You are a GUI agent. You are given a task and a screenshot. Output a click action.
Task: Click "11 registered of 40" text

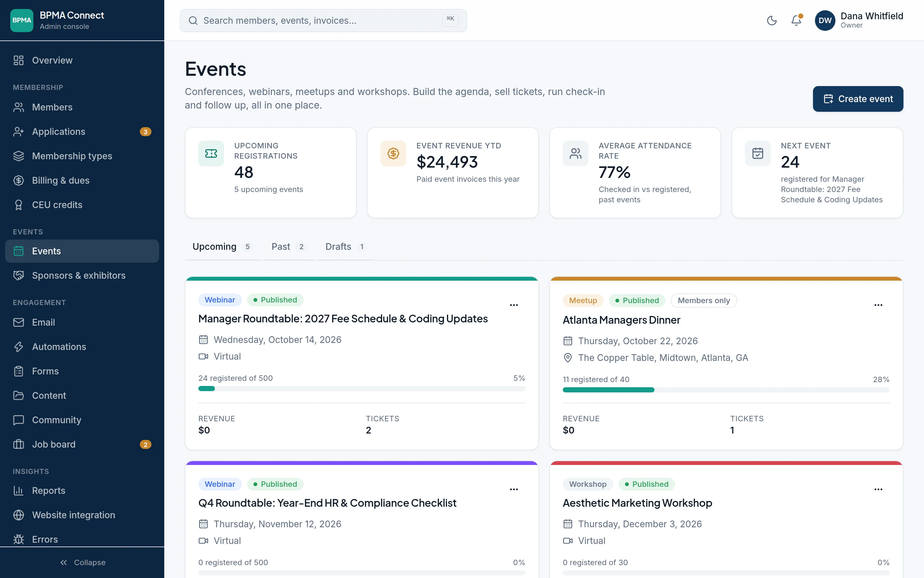[596, 380]
